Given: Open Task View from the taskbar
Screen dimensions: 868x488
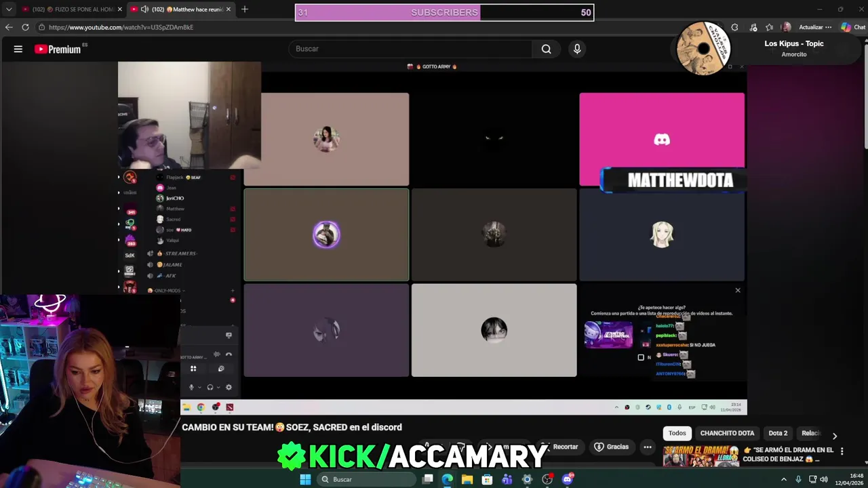Looking at the screenshot, I should pyautogui.click(x=427, y=479).
